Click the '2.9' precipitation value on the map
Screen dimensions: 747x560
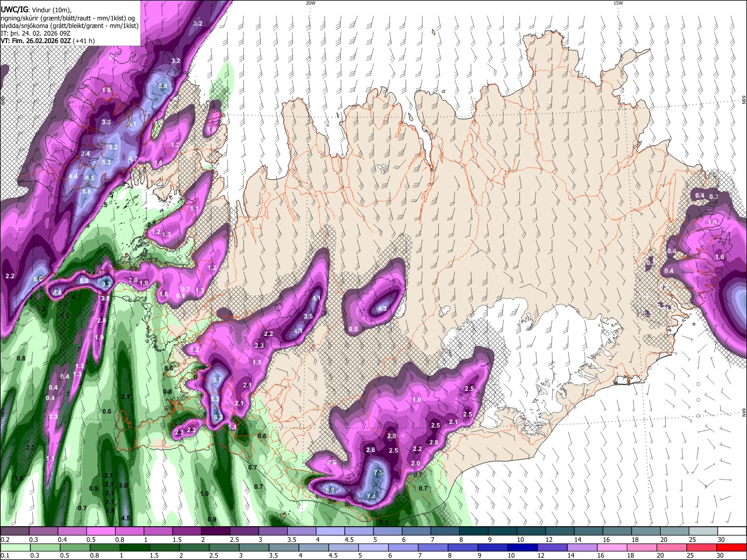pos(392,436)
